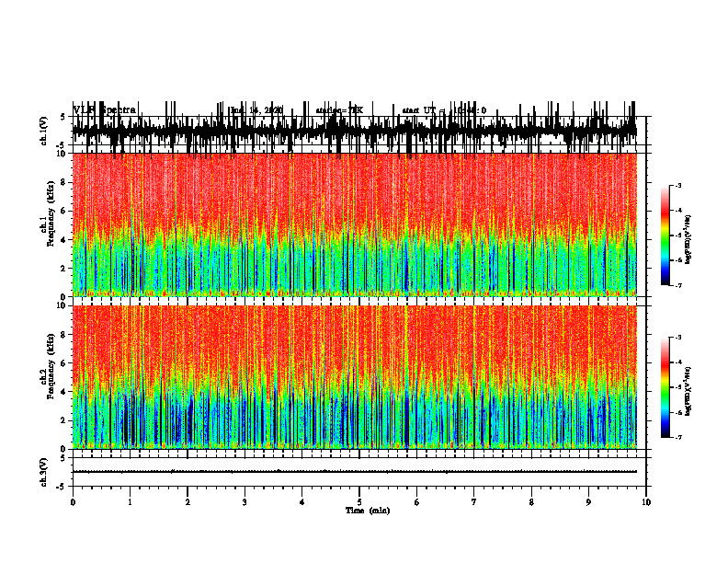Screen dimensions: 728x563
Task: Click the -7 label on ch.2 color bar
Action: 677,437
